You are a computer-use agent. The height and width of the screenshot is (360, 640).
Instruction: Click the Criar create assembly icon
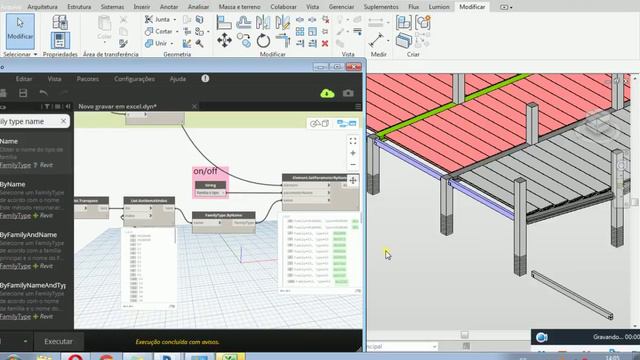click(x=404, y=22)
